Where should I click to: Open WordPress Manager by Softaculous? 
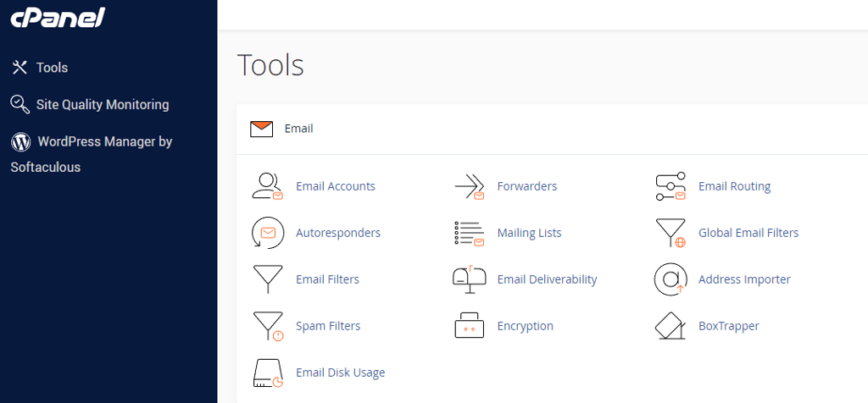click(x=92, y=154)
